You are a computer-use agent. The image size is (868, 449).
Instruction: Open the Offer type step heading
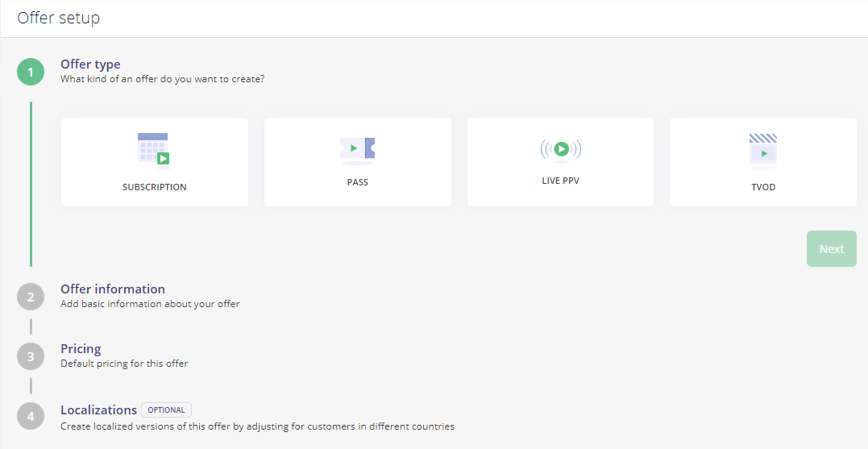coord(90,64)
